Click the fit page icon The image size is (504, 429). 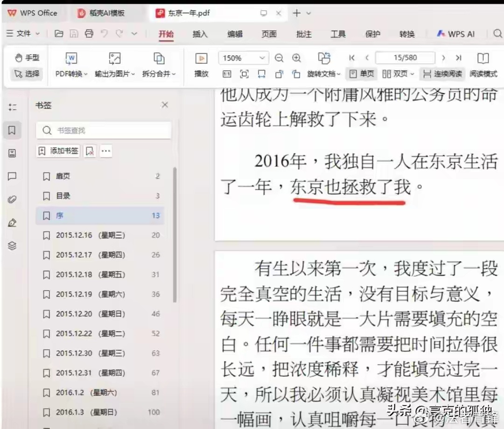coord(244,74)
